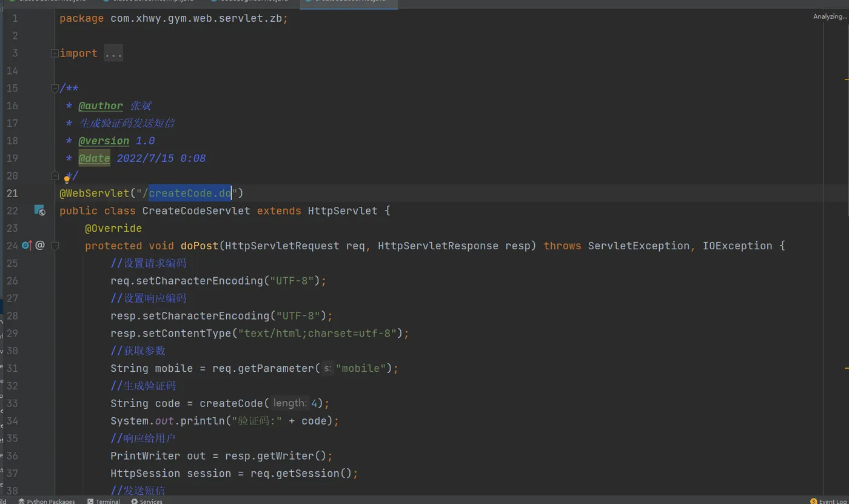Image resolution: width=849 pixels, height=504 pixels.
Task: Click HttpServletResponse parameter type on line 24
Action: (438, 246)
